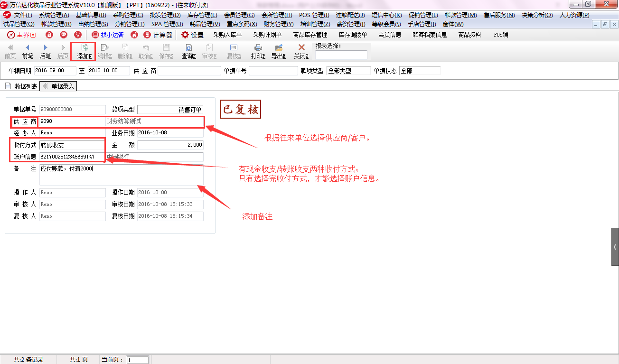Open 设置 settings gear
619x364 pixels.
(192, 35)
